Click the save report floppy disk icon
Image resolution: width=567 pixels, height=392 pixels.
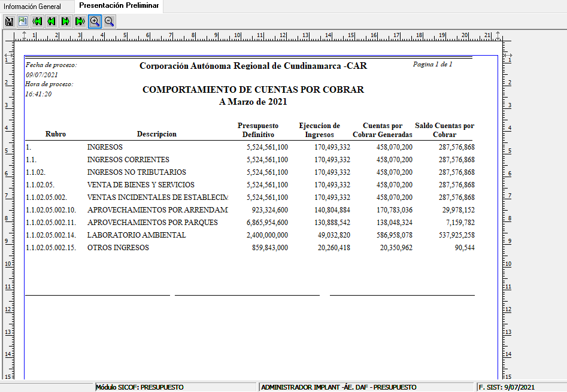(9, 22)
